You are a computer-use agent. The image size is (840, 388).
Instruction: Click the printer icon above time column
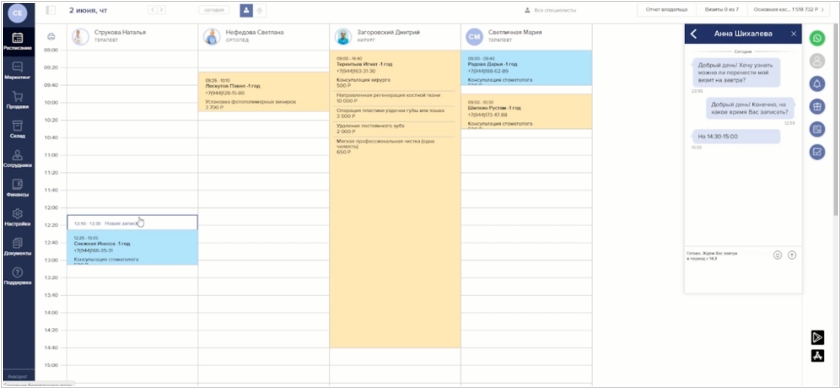[x=51, y=36]
